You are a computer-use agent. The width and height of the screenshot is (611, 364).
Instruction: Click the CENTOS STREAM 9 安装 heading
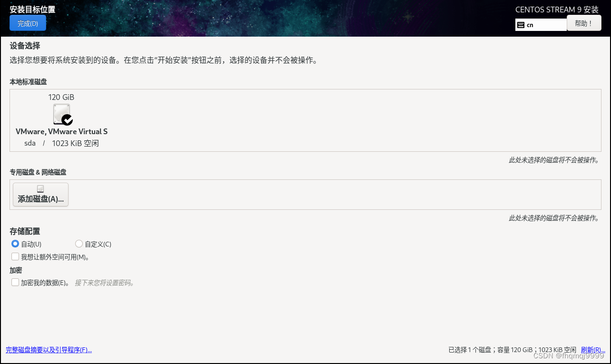[557, 10]
